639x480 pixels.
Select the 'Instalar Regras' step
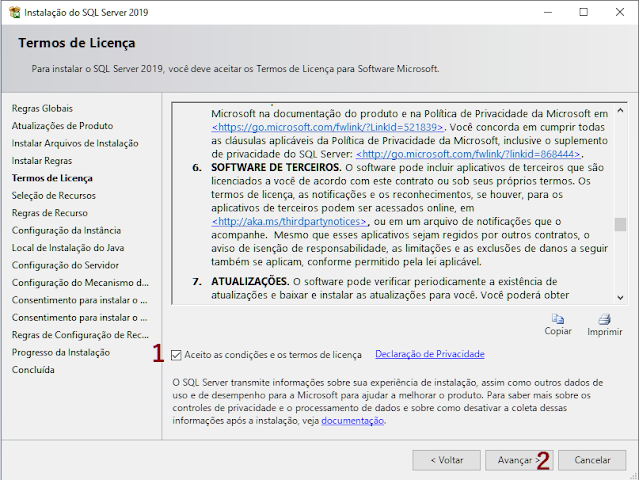click(x=42, y=161)
